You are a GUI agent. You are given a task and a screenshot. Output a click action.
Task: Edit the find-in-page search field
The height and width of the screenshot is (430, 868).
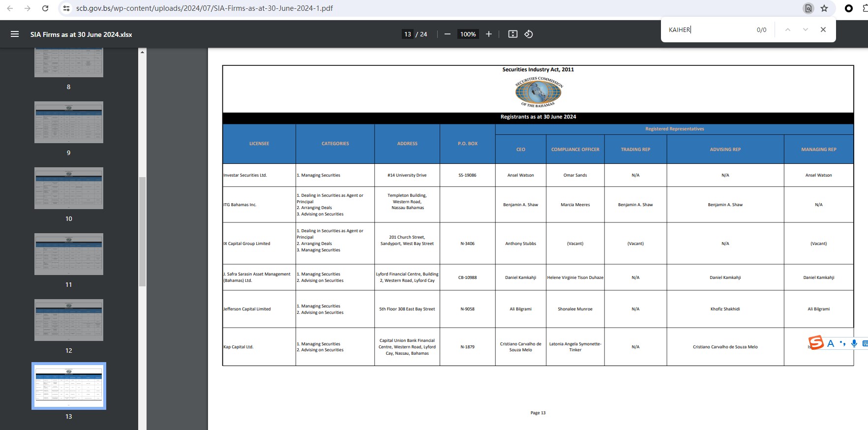[x=708, y=30]
